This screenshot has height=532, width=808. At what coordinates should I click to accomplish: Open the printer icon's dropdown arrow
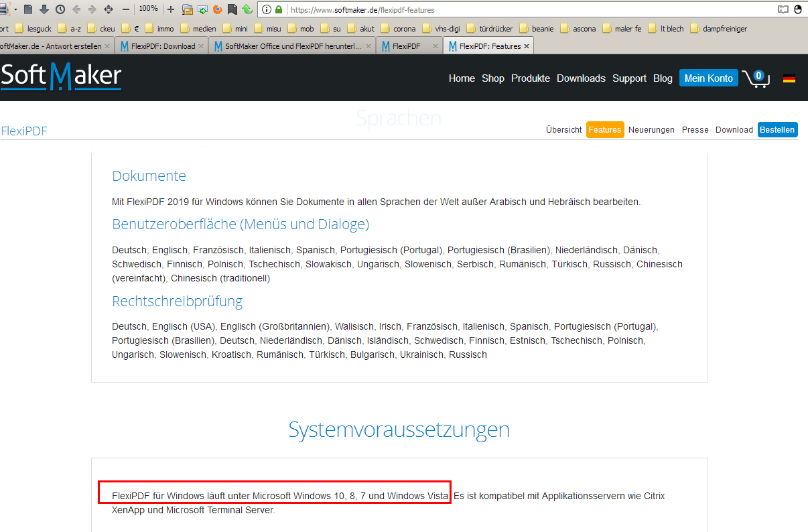click(x=15, y=9)
